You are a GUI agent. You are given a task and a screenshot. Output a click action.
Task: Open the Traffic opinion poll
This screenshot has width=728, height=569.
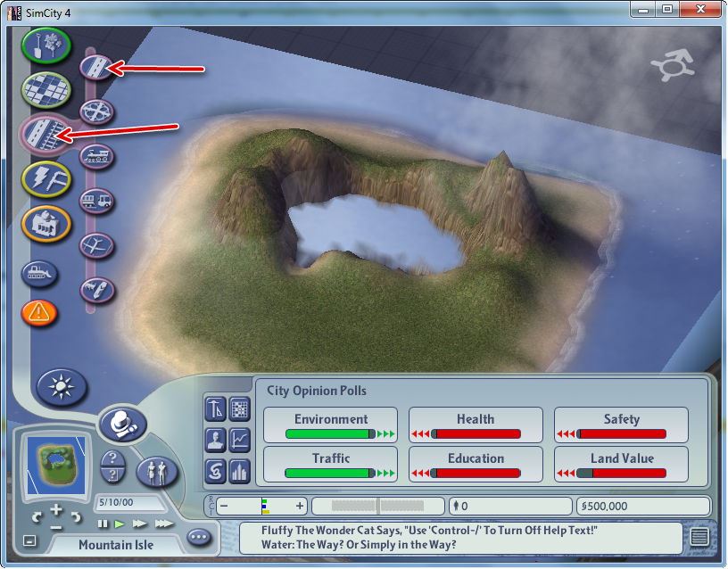click(331, 465)
